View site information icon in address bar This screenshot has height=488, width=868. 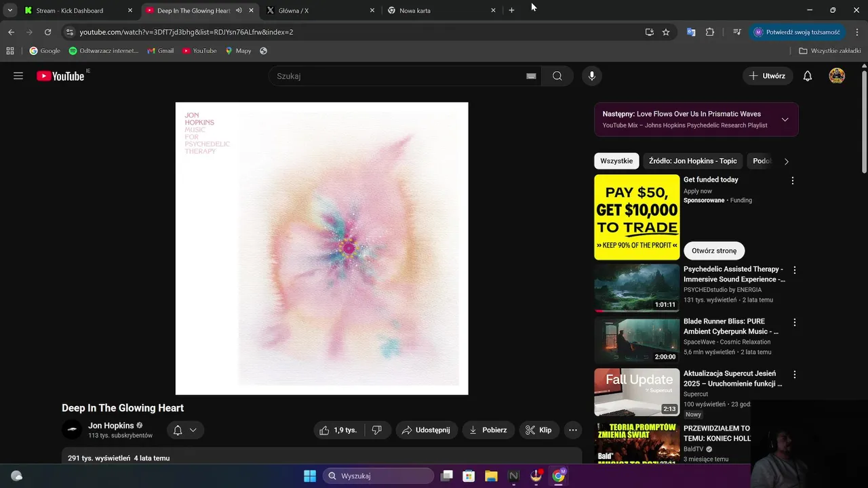(69, 32)
